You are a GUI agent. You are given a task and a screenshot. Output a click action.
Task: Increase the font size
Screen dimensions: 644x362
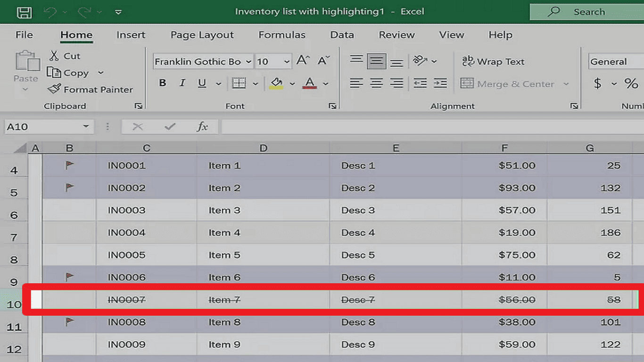[x=303, y=61]
